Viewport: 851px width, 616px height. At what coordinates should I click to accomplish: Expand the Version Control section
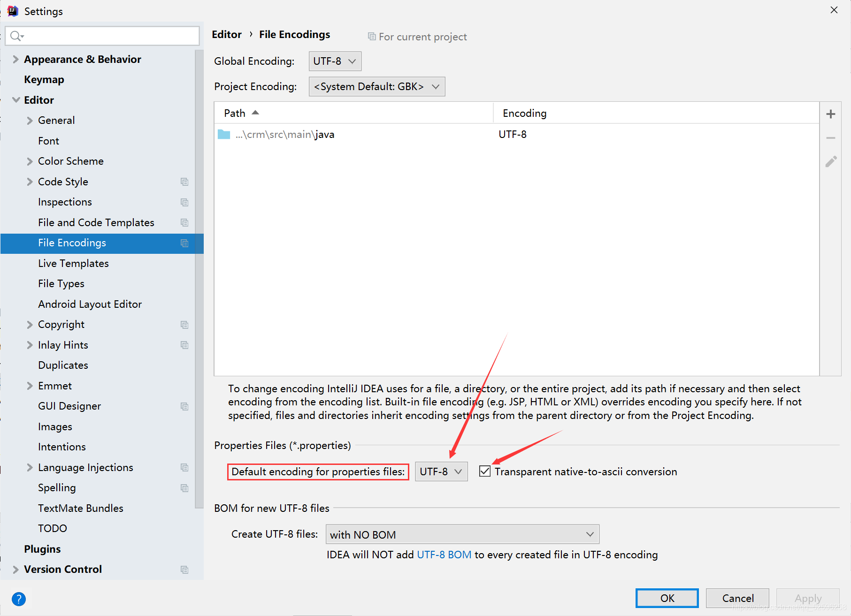tap(15, 570)
